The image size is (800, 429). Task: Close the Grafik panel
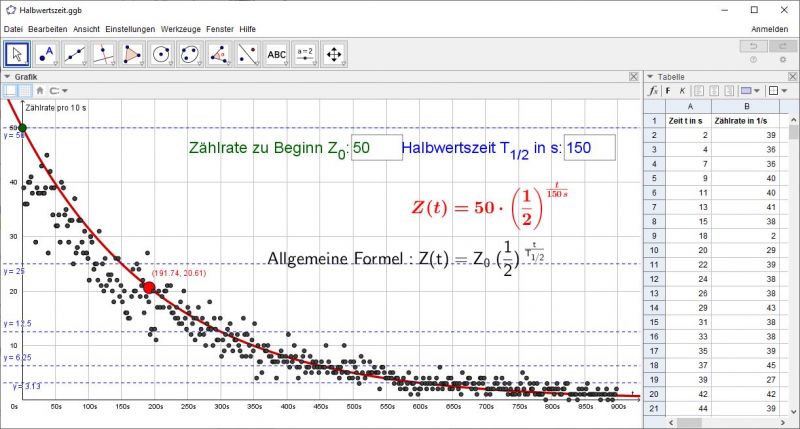634,77
